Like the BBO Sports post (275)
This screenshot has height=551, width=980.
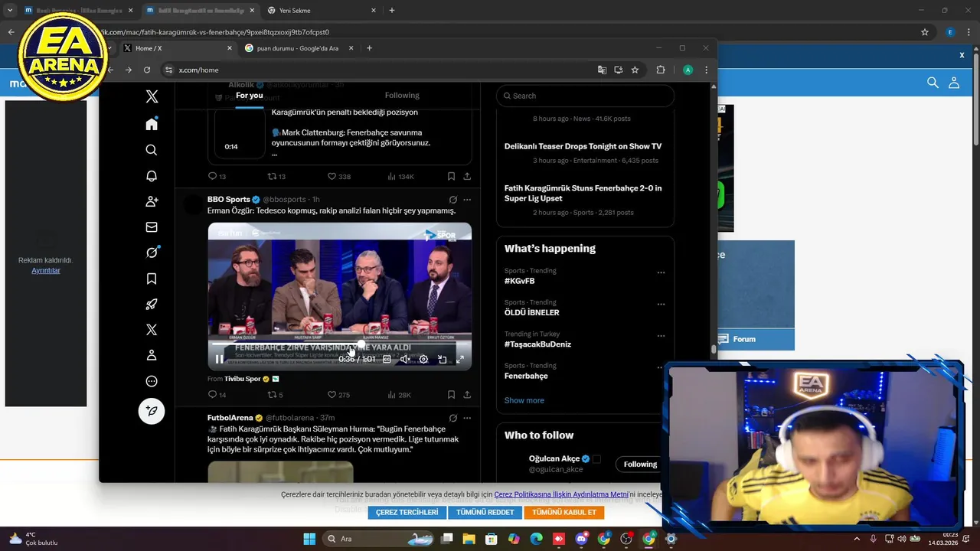pos(338,395)
